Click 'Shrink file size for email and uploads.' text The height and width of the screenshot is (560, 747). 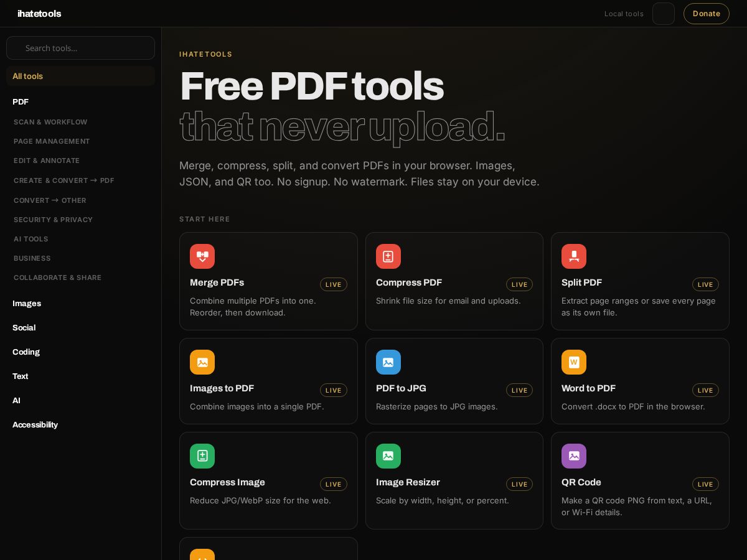(448, 301)
